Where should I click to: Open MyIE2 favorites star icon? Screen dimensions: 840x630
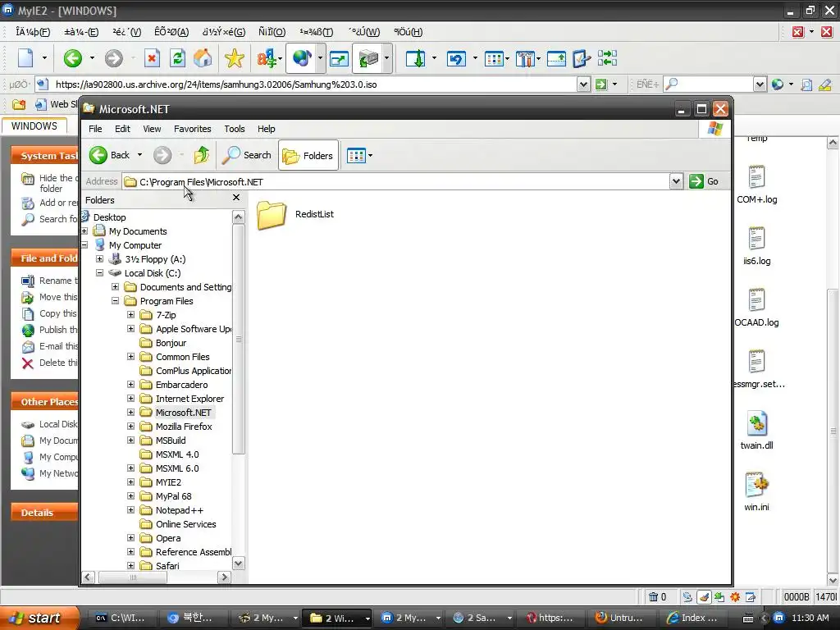pos(234,58)
